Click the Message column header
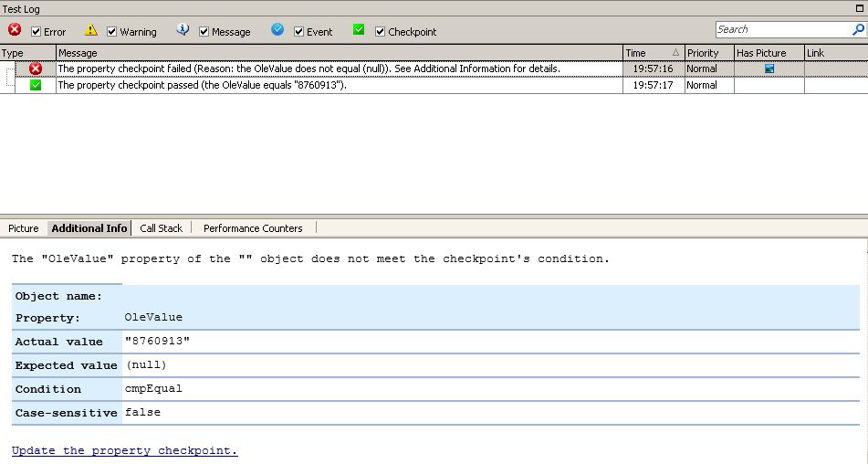 tap(338, 53)
